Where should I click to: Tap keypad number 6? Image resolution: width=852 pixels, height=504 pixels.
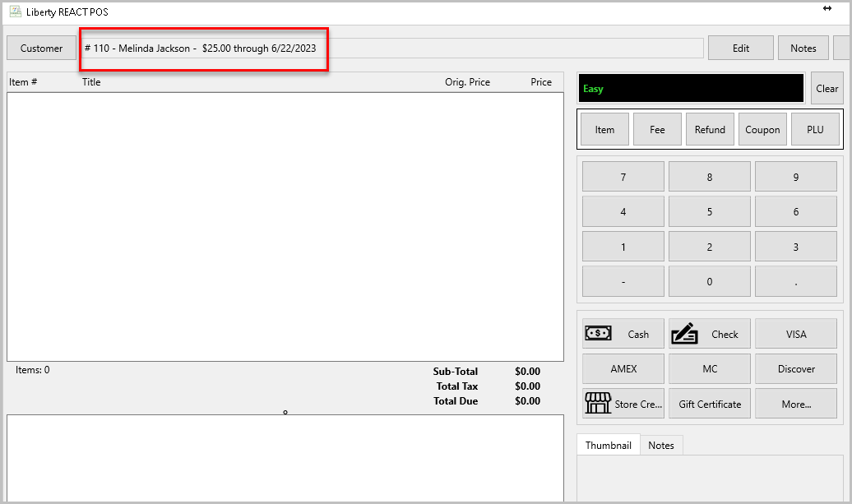(x=796, y=211)
